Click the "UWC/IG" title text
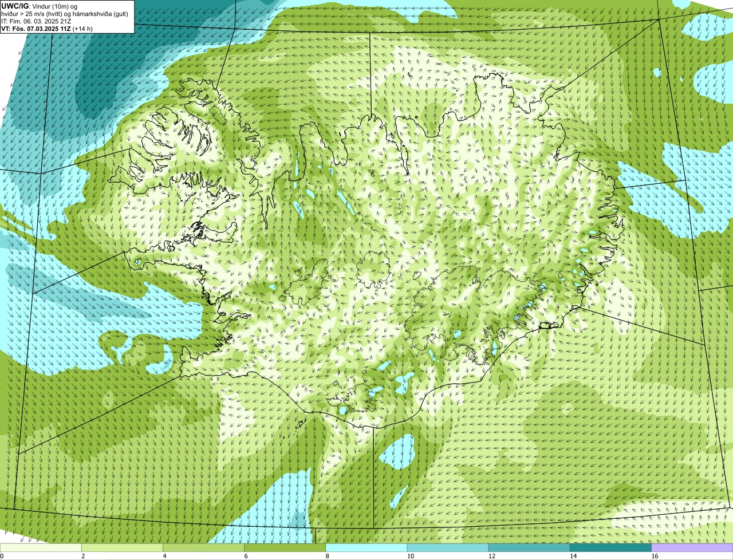This screenshot has height=560, width=733. (x=14, y=6)
